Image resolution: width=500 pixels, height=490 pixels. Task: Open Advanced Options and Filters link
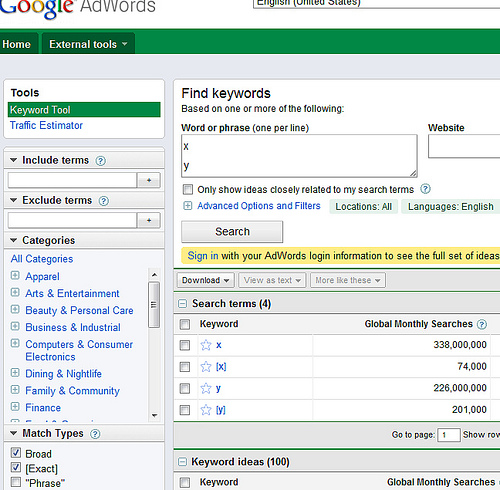(259, 206)
